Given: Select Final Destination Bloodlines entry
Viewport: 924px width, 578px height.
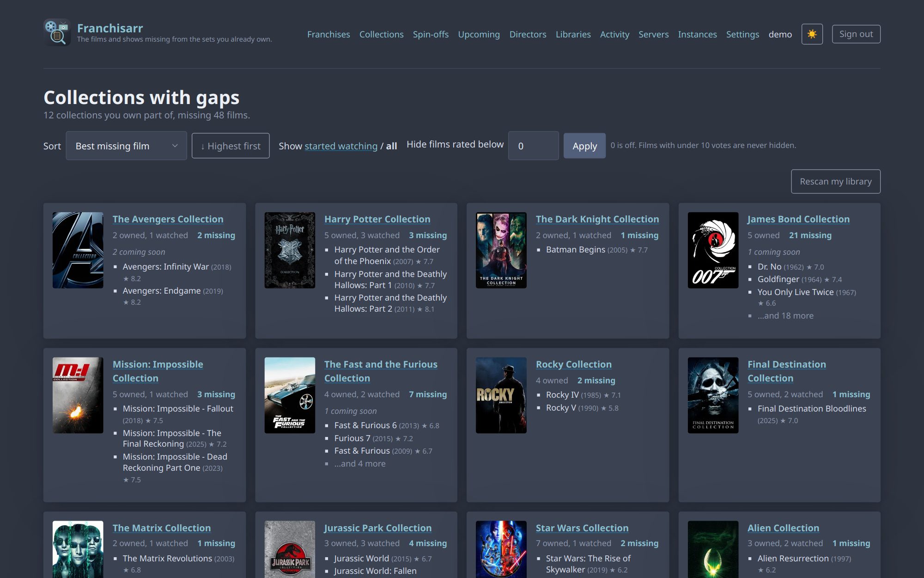Looking at the screenshot, I should pyautogui.click(x=811, y=414).
